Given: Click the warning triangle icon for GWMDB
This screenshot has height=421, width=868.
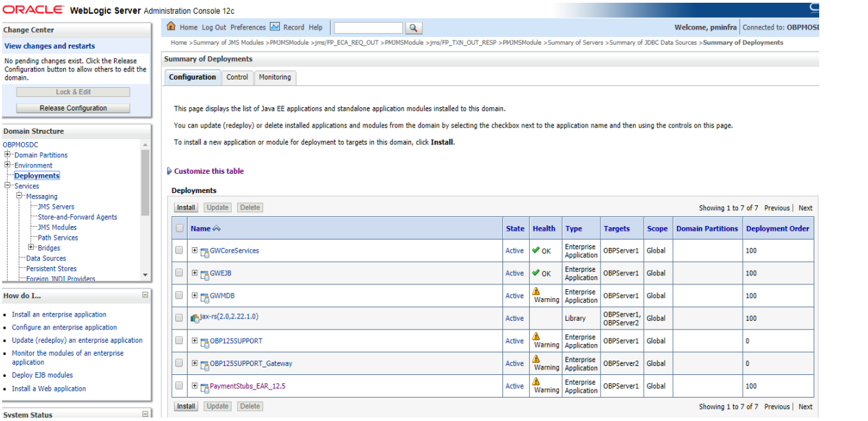Looking at the screenshot, I should 536,291.
